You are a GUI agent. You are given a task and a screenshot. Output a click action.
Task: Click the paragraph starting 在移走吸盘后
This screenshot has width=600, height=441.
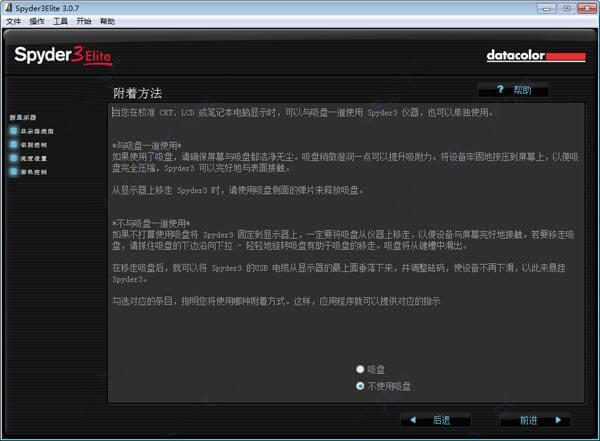click(339, 273)
